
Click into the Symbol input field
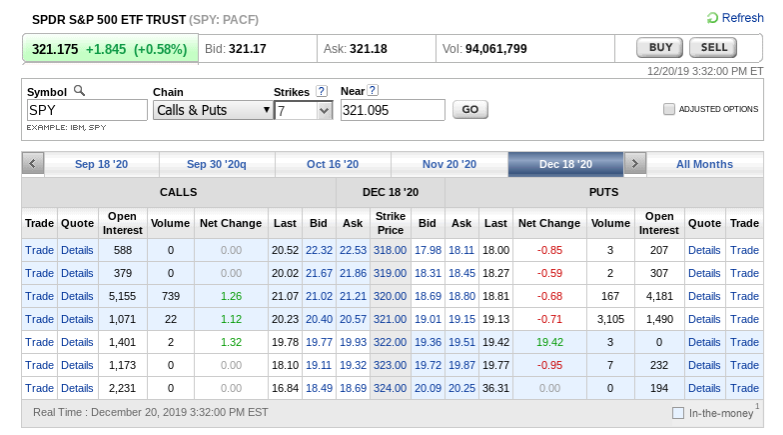click(87, 110)
